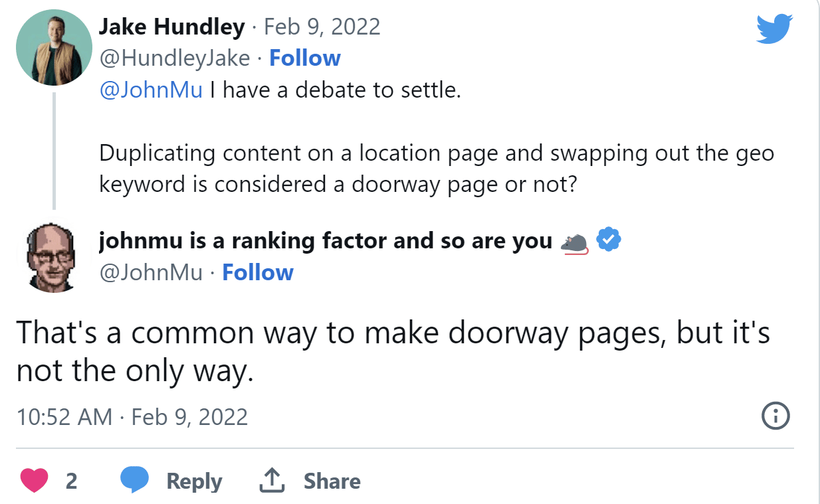Click "johnmu is a ranking factor" name
820x504 pixels.
pos(325,241)
